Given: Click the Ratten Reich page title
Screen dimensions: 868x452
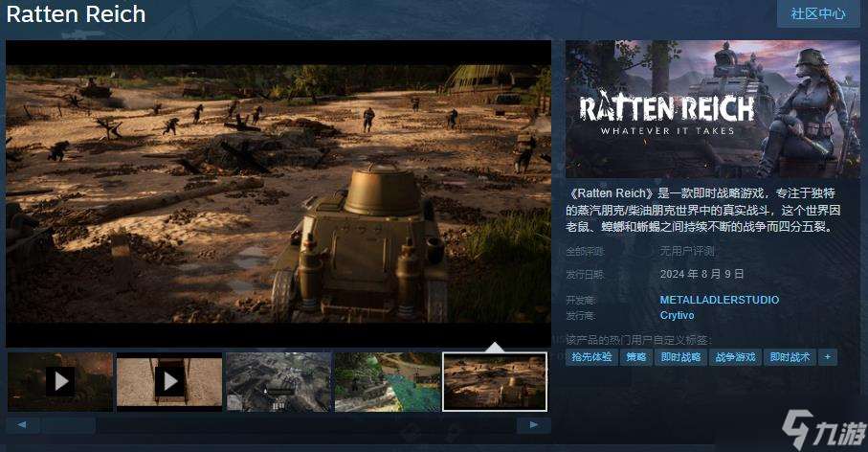Looking at the screenshot, I should click(x=76, y=13).
